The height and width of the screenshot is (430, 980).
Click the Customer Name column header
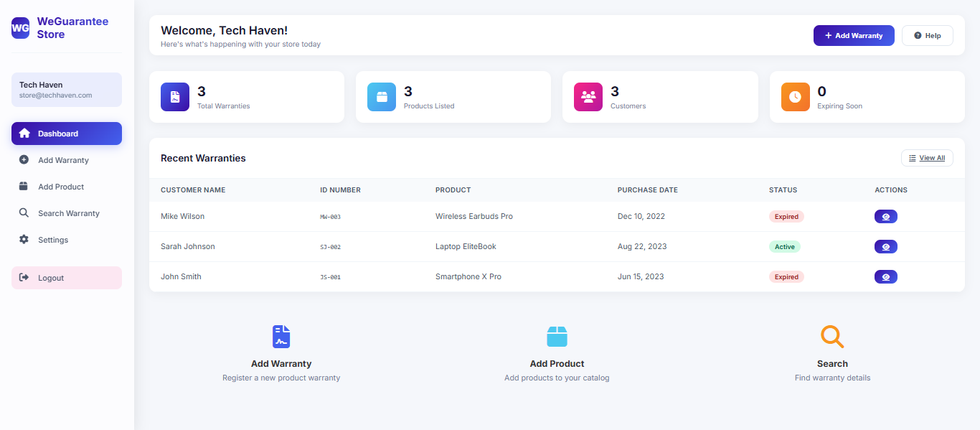193,190
